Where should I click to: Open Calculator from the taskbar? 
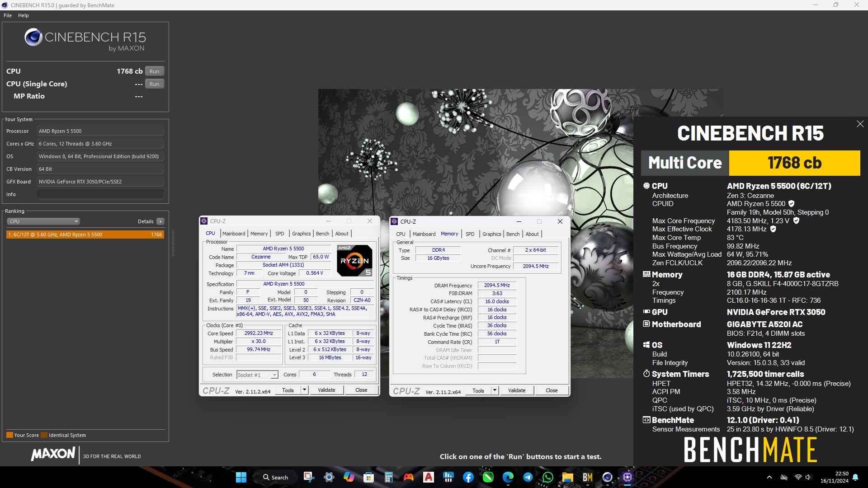[x=389, y=477]
